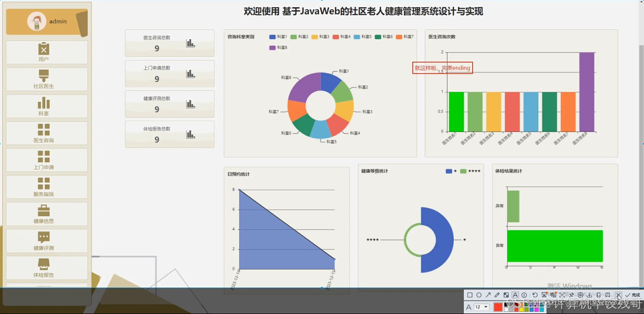Open the font size 12 dropdown
The width and height of the screenshot is (644, 314).
[x=481, y=307]
